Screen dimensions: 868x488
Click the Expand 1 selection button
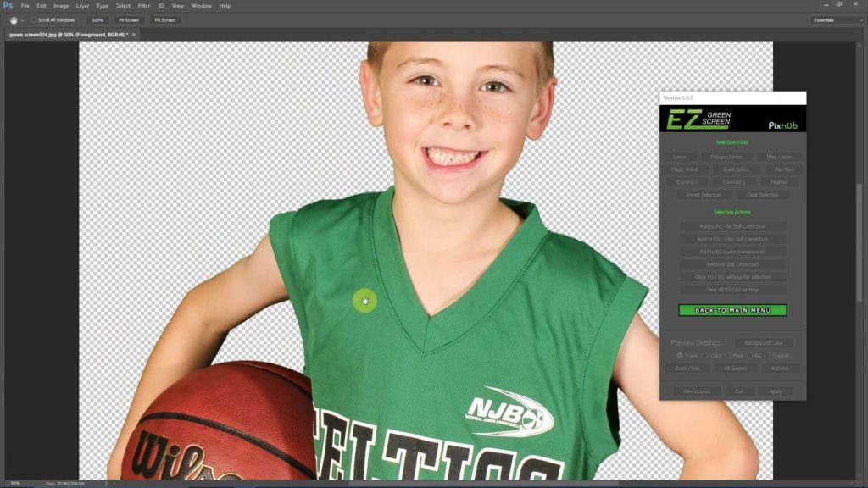(687, 182)
